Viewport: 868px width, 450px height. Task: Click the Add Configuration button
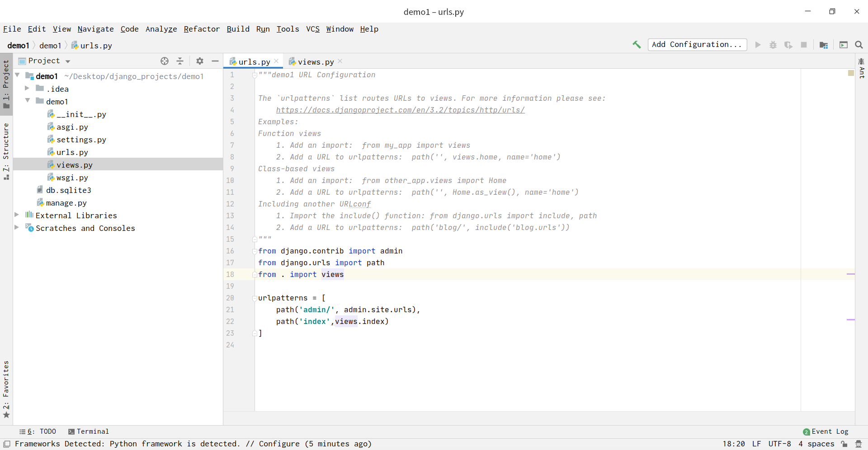tap(697, 45)
